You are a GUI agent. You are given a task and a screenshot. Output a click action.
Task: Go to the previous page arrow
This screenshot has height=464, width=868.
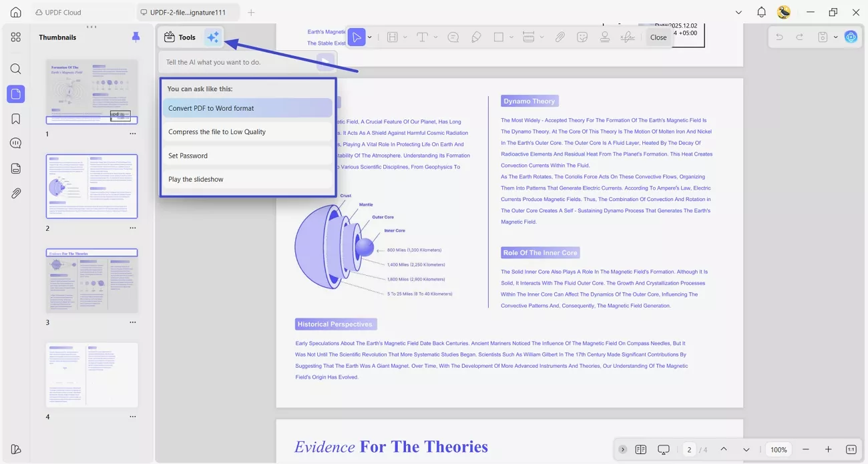click(724, 449)
